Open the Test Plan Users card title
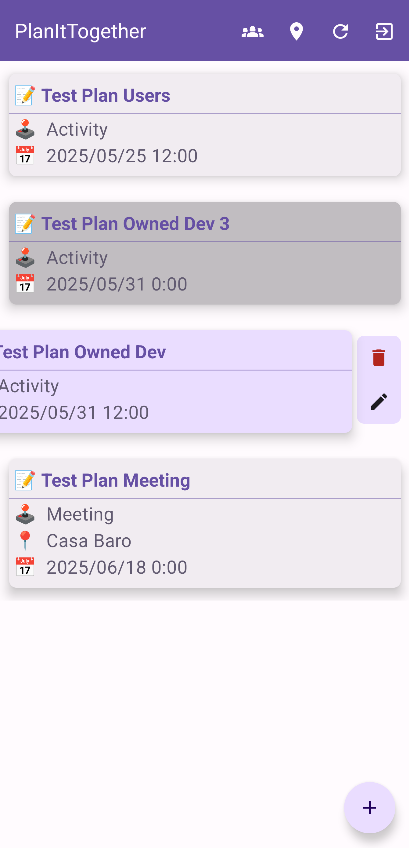Screen dimensions: 409x848 pyautogui.click(x=106, y=96)
